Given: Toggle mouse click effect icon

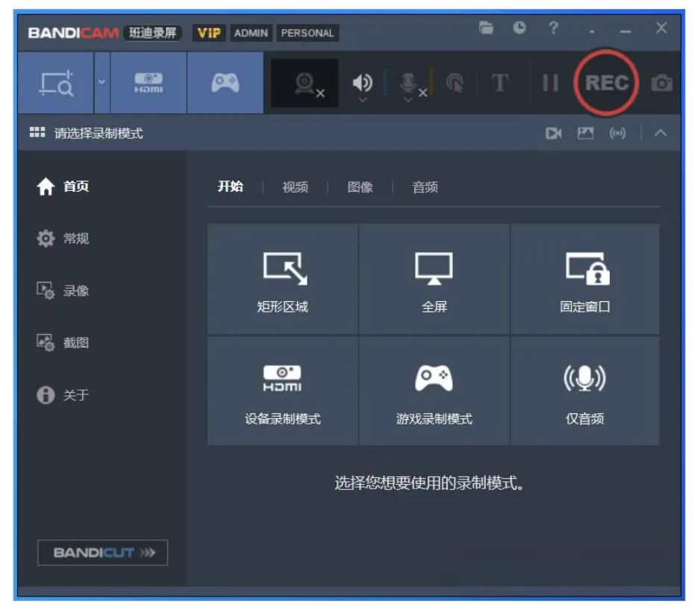Looking at the screenshot, I should (x=455, y=83).
